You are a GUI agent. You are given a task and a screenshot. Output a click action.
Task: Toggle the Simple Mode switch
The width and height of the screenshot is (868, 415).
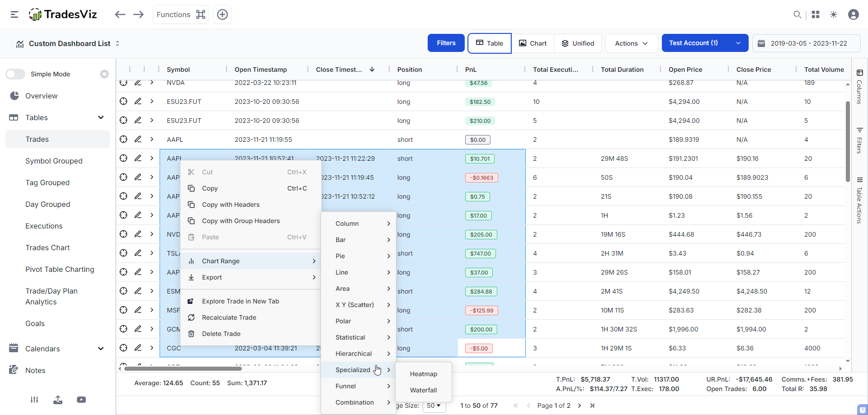[15, 74]
